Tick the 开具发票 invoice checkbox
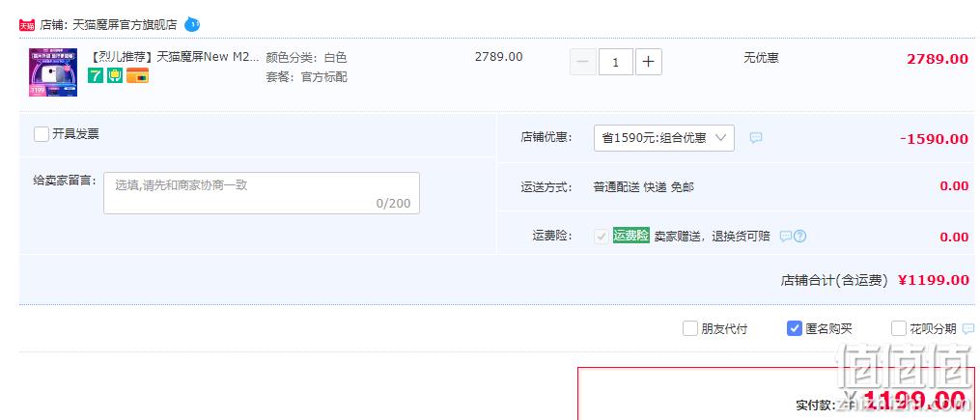This screenshot has height=420, width=980. 42,134
